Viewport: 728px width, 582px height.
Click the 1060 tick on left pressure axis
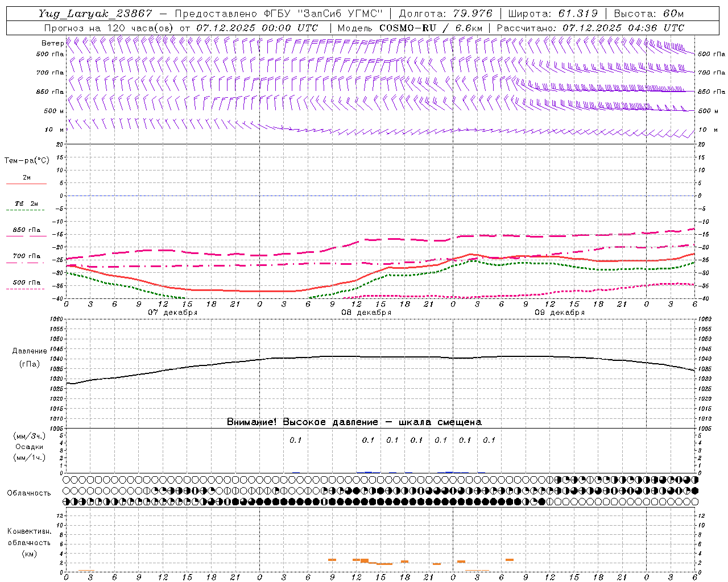[x=57, y=319]
